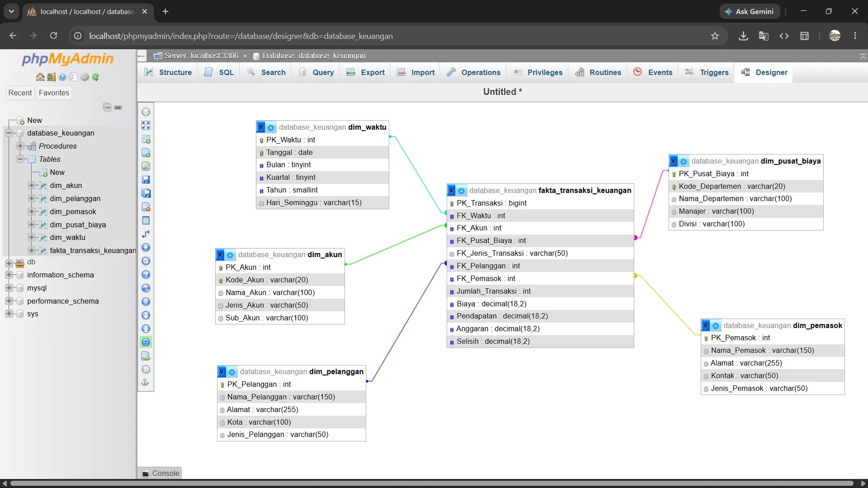The width and height of the screenshot is (868, 488).
Task: Switch to the Search tab
Action: coord(266,72)
